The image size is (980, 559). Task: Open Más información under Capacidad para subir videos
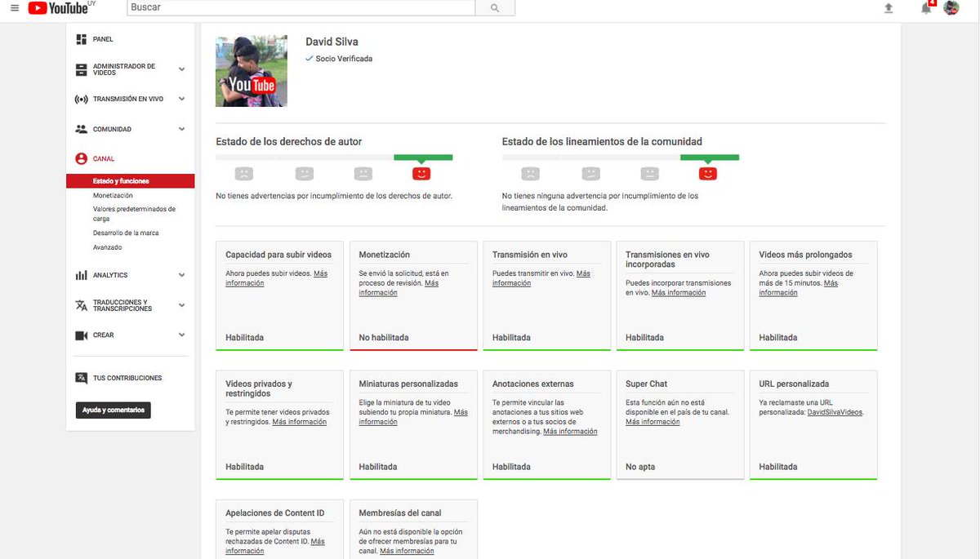point(276,278)
